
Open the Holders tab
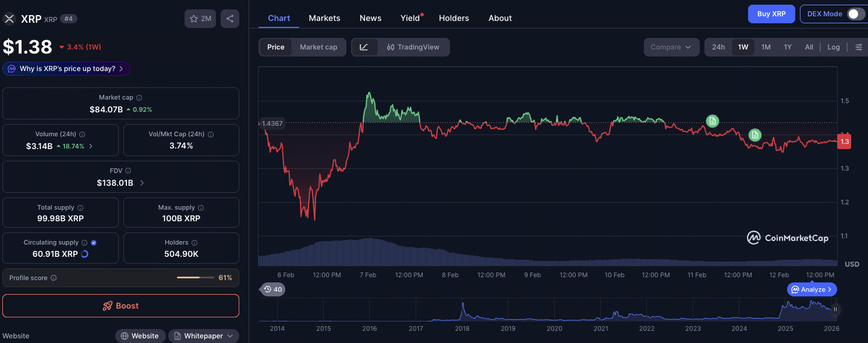click(x=454, y=18)
